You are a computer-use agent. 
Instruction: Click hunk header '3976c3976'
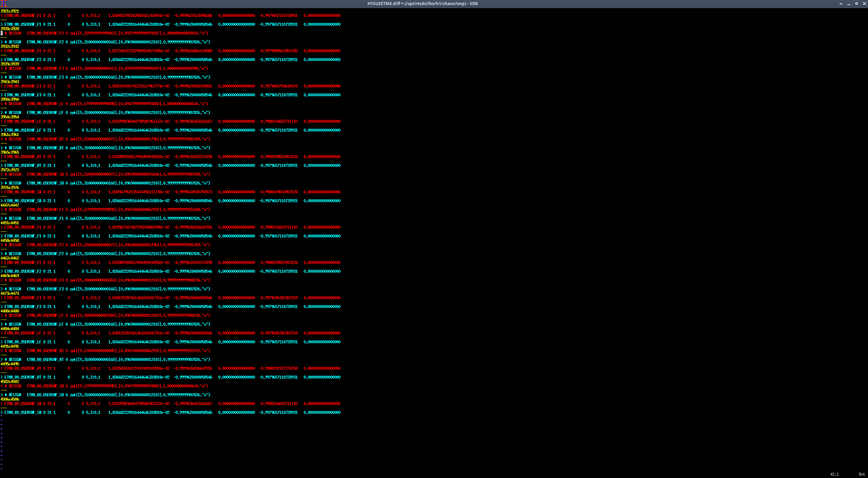10,188
